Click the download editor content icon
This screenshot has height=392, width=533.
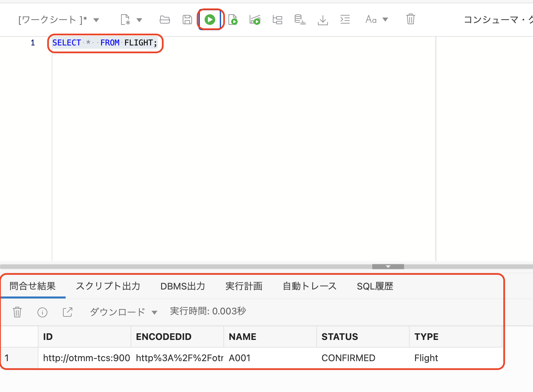pos(323,20)
